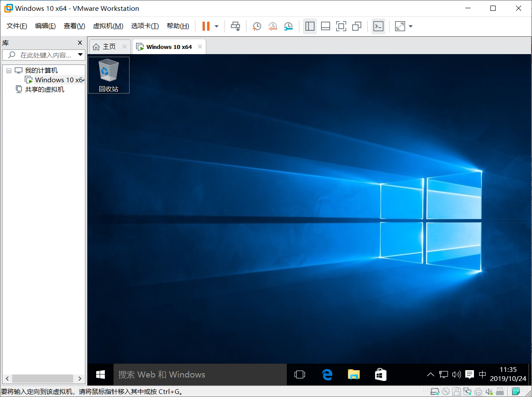Open the 帮助(H) menu
This screenshot has width=532, height=397.
pos(178,26)
